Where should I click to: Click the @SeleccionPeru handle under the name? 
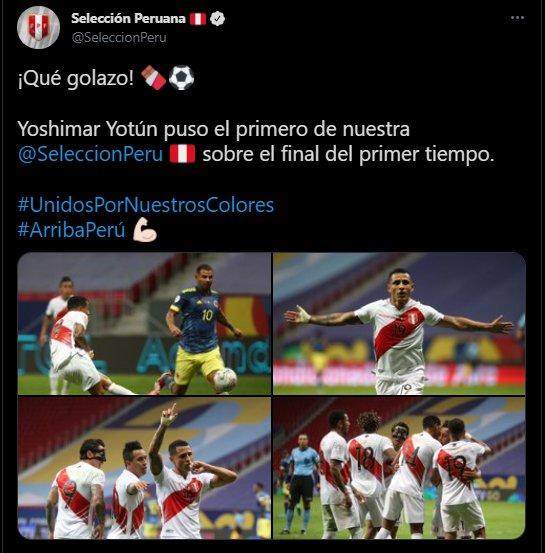click(x=119, y=37)
